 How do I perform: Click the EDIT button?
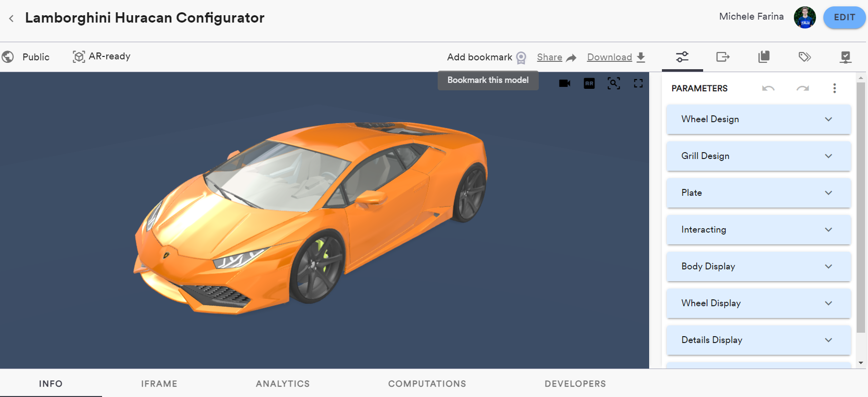(844, 18)
